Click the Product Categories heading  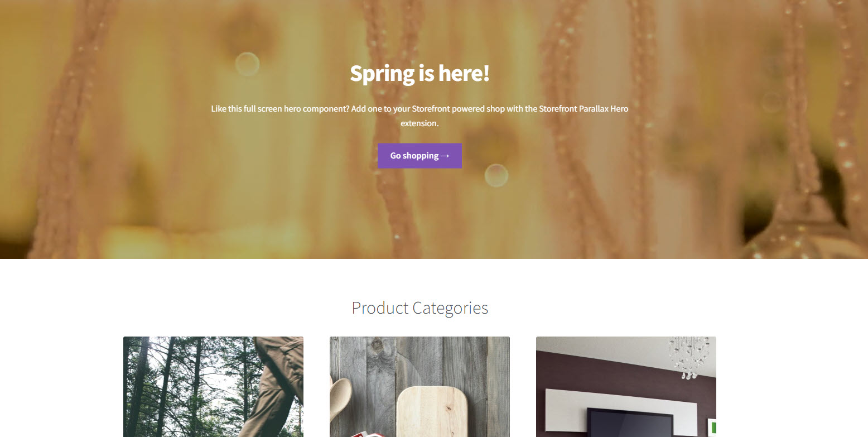[x=419, y=308]
